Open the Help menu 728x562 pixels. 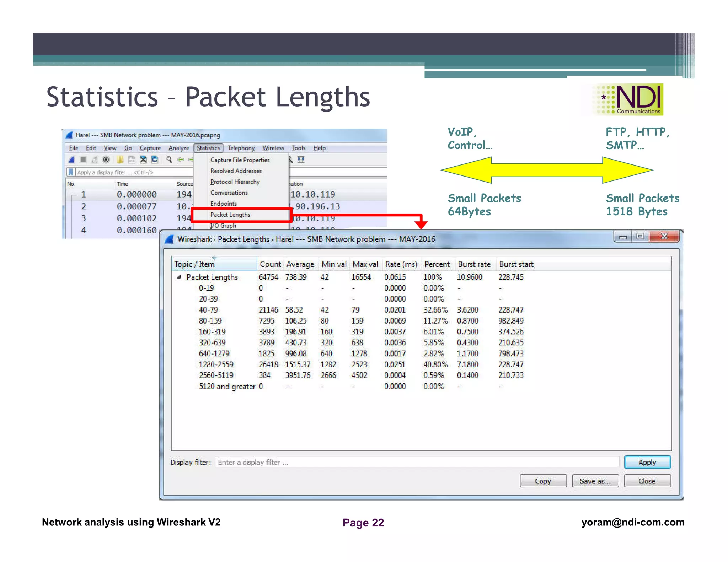pos(319,148)
